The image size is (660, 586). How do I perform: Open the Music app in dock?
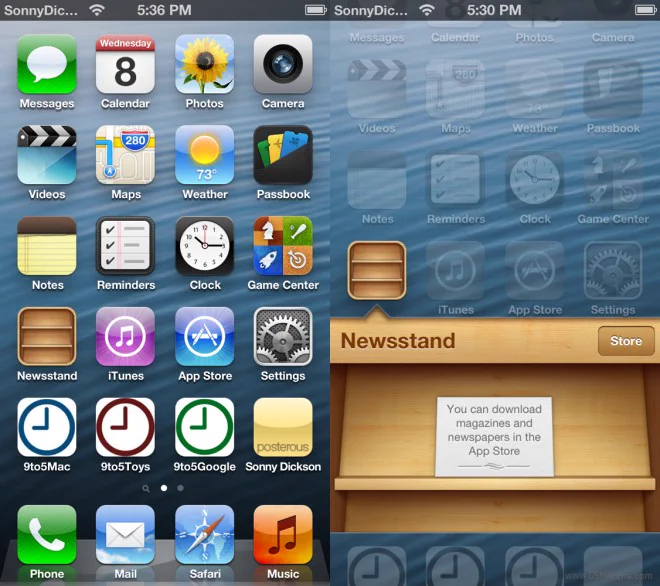(x=283, y=535)
